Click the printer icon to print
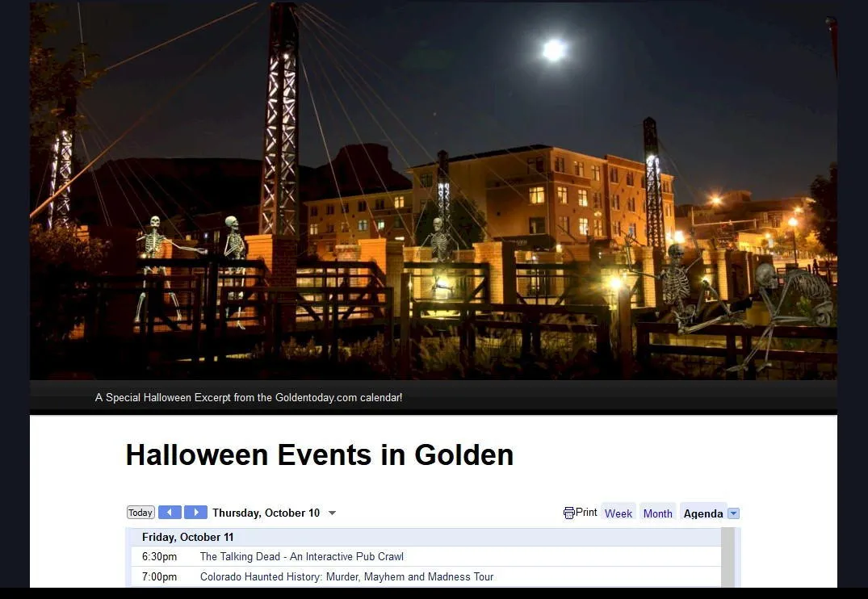 pos(569,513)
